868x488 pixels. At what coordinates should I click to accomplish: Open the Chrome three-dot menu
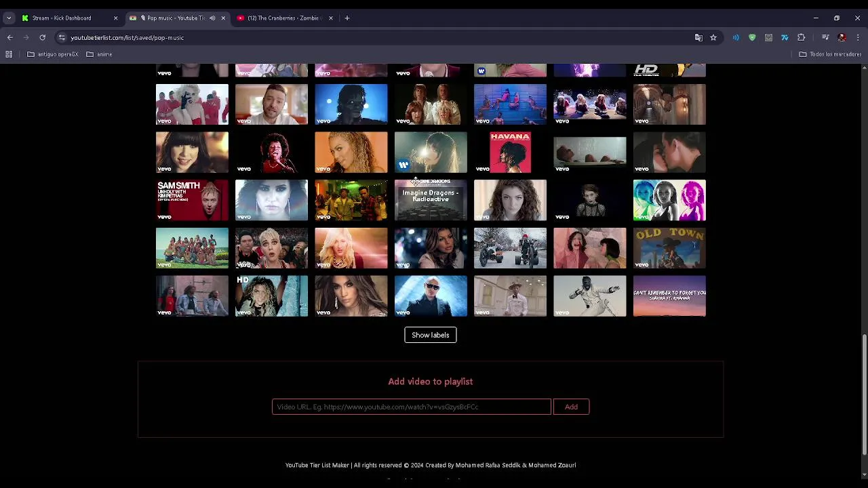click(858, 38)
